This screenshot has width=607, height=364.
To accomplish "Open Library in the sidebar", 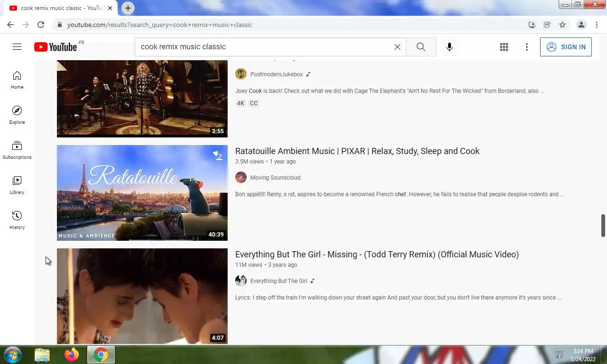I will click(17, 185).
